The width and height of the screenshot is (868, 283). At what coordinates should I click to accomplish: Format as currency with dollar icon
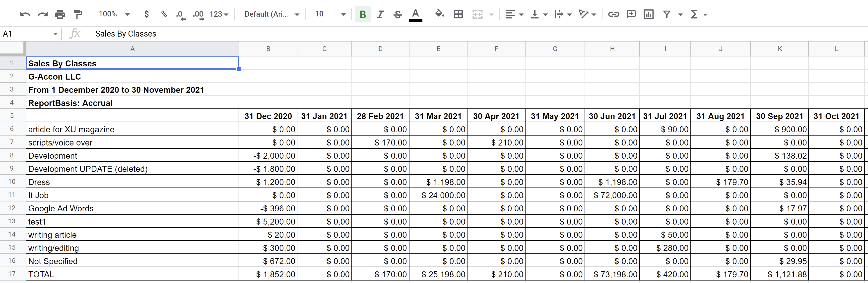click(x=146, y=14)
